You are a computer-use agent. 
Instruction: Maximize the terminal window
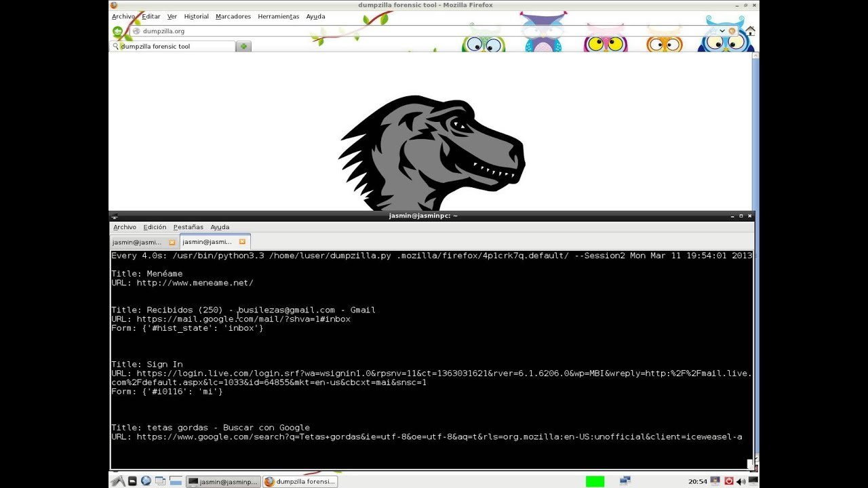tap(741, 216)
